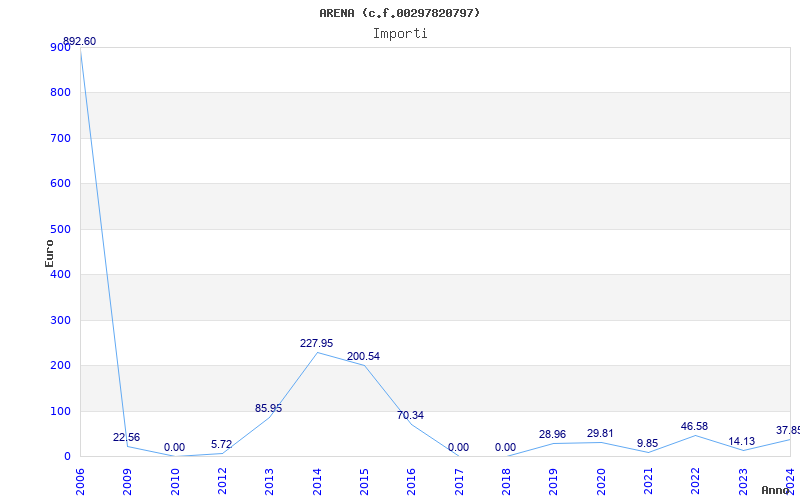Select the 29.81 data label

point(600,433)
